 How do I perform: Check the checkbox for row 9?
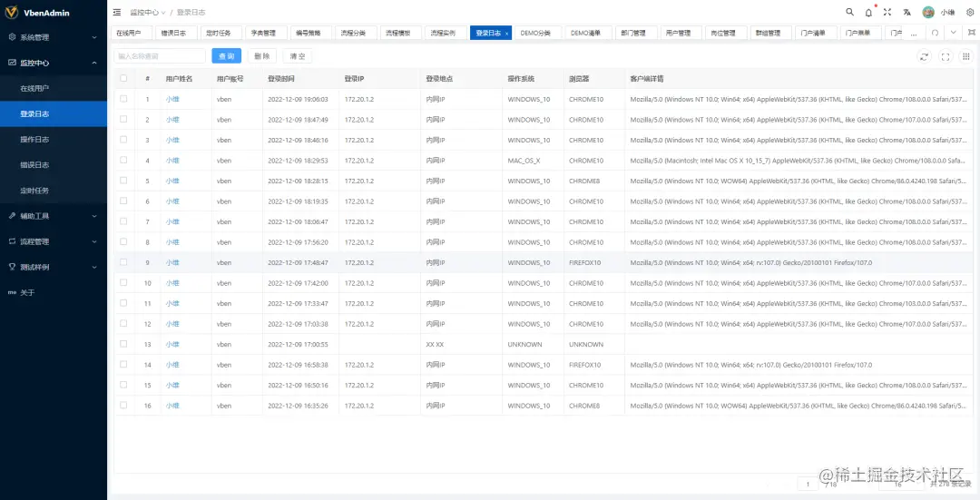click(123, 262)
